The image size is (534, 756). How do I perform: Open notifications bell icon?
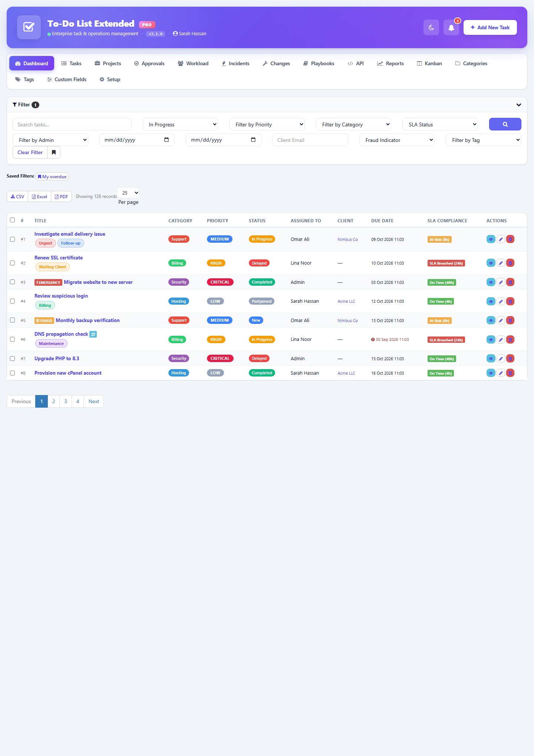click(x=451, y=27)
